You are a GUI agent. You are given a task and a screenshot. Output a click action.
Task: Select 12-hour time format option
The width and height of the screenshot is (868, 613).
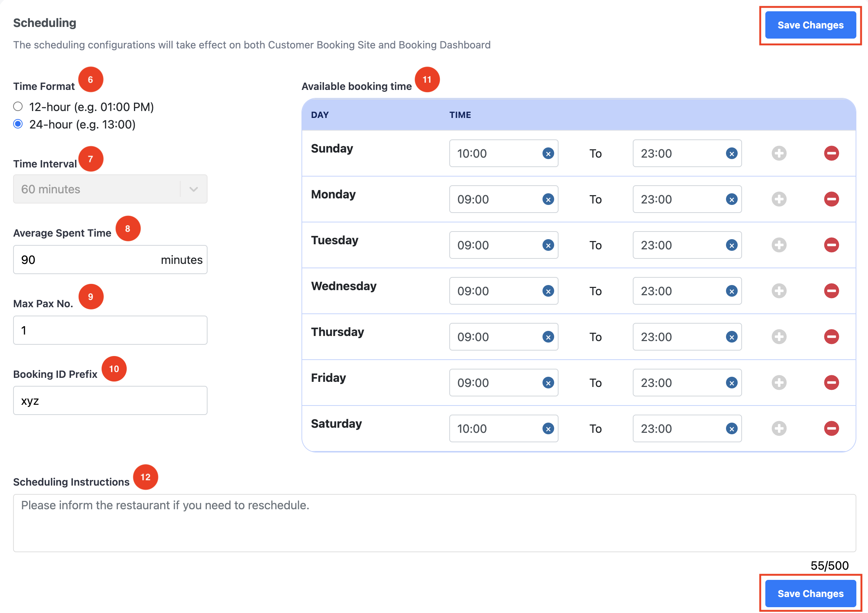(x=18, y=107)
